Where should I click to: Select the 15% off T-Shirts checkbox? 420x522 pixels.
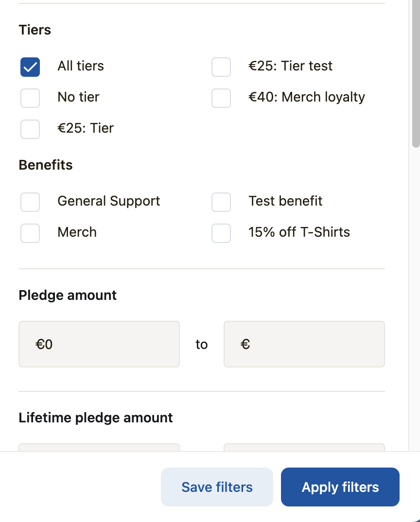[x=221, y=233]
